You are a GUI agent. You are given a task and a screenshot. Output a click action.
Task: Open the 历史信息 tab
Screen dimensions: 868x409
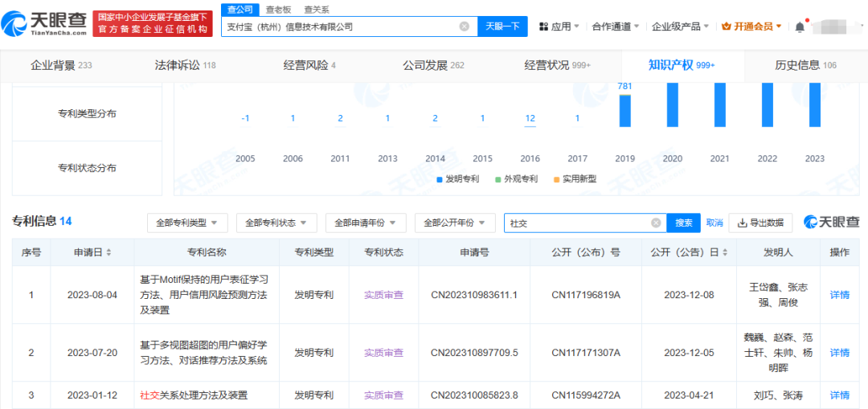pyautogui.click(x=806, y=65)
